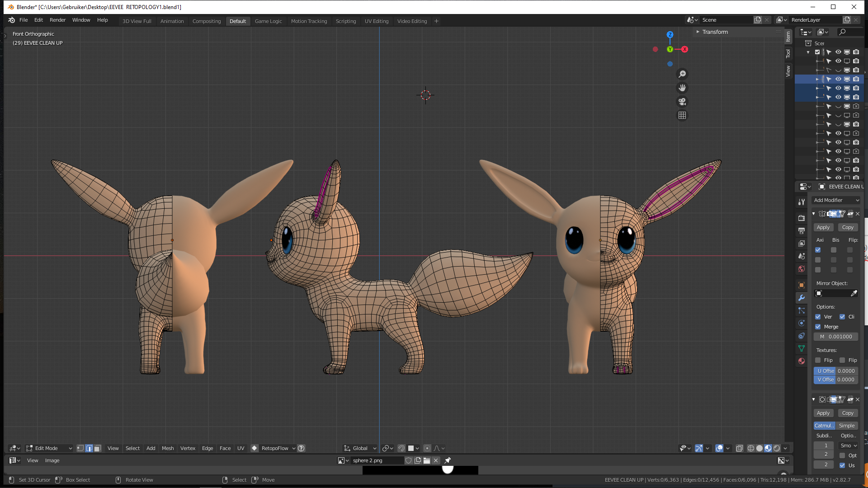The width and height of the screenshot is (868, 488).
Task: Open the Render menu
Action: pos(57,20)
